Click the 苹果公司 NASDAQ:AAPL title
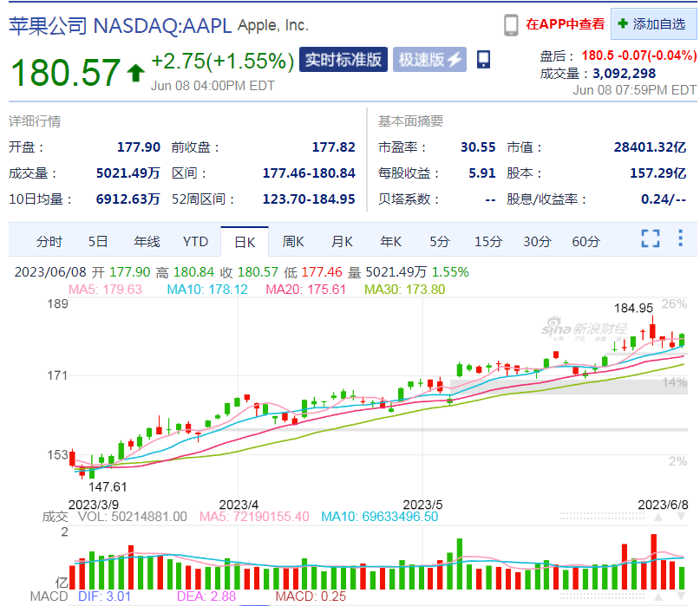Viewport: 700px width, 606px height. [120, 26]
